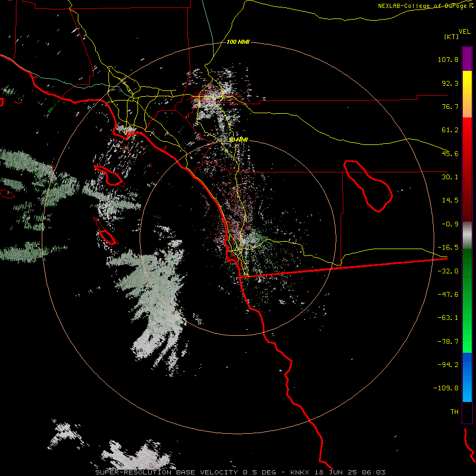Image resolution: width=476 pixels, height=476 pixels.
Task: Click the -16.5 velocity scale value
Action: [448, 248]
